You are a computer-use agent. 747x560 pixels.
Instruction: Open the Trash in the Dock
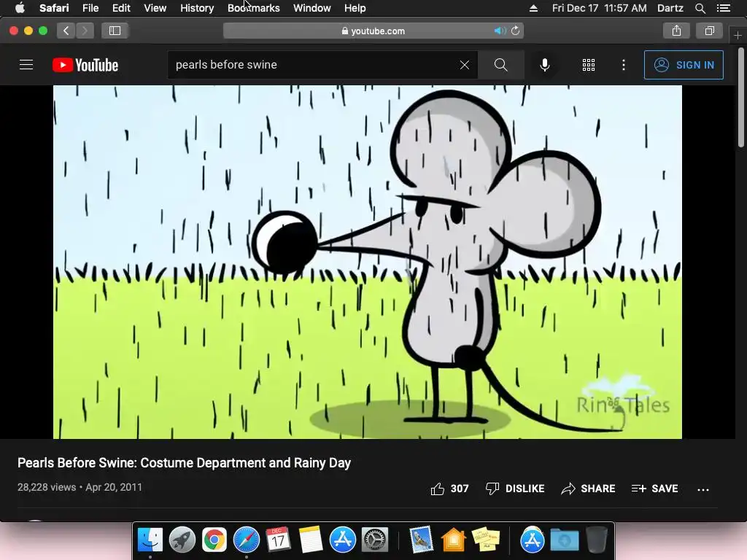click(597, 540)
